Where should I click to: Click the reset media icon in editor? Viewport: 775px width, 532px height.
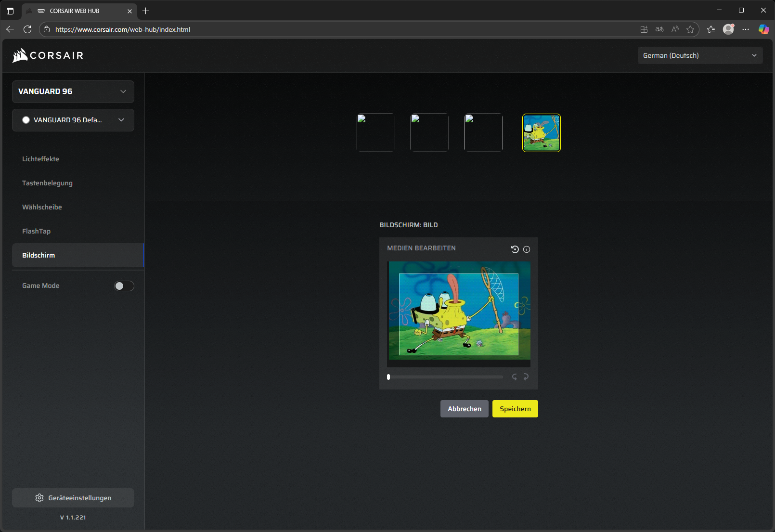515,249
